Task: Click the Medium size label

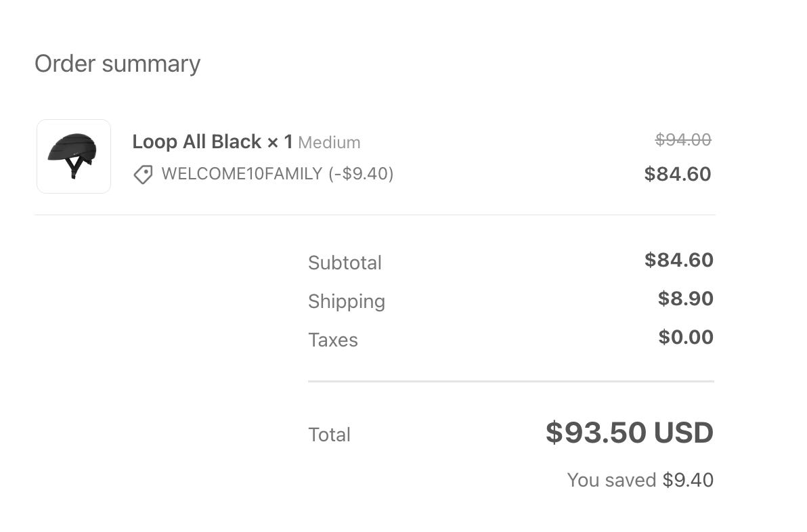Action: click(x=329, y=143)
